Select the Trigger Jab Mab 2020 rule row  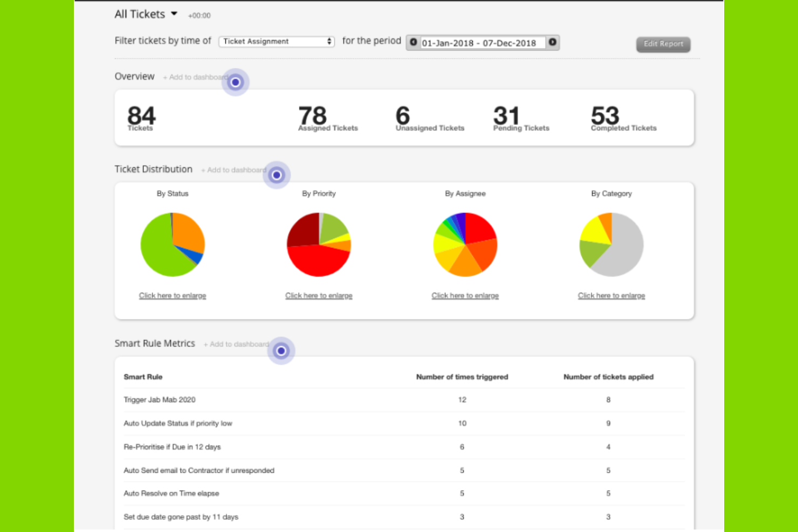[160, 400]
